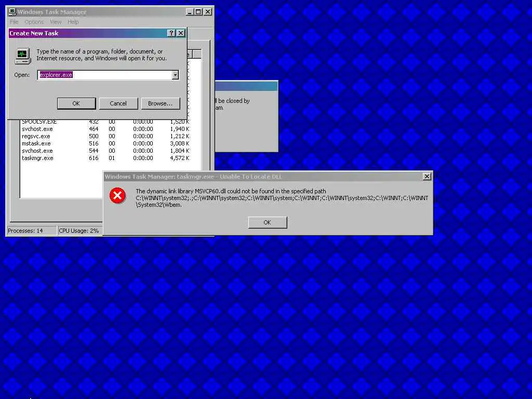Screen dimensions: 532x399
Task: Click the run program computer icon
Action: pos(23,56)
